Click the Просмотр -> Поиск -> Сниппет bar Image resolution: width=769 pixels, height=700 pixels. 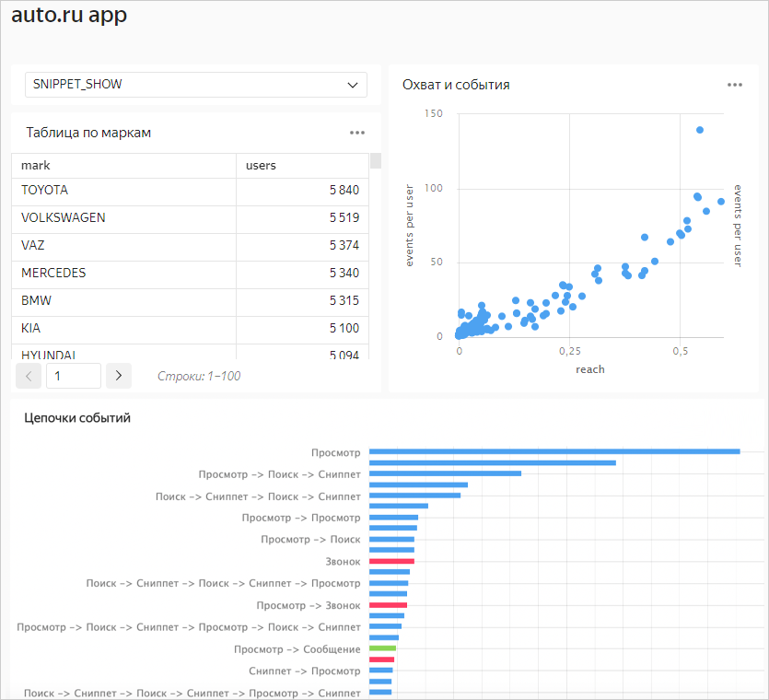[445, 473]
